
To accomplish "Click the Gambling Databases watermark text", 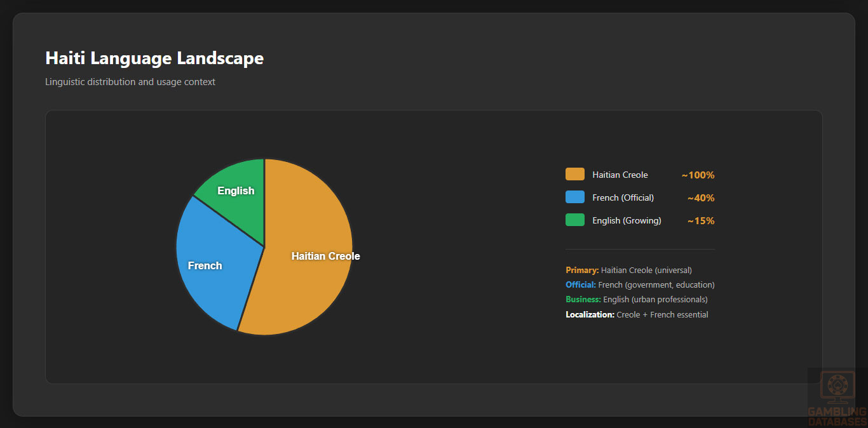I will tap(837, 417).
